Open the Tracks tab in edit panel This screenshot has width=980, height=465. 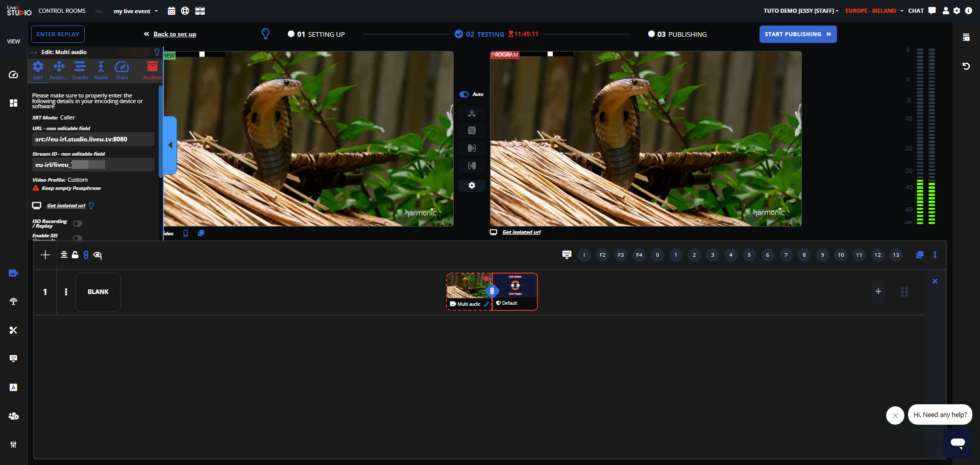pos(80,70)
